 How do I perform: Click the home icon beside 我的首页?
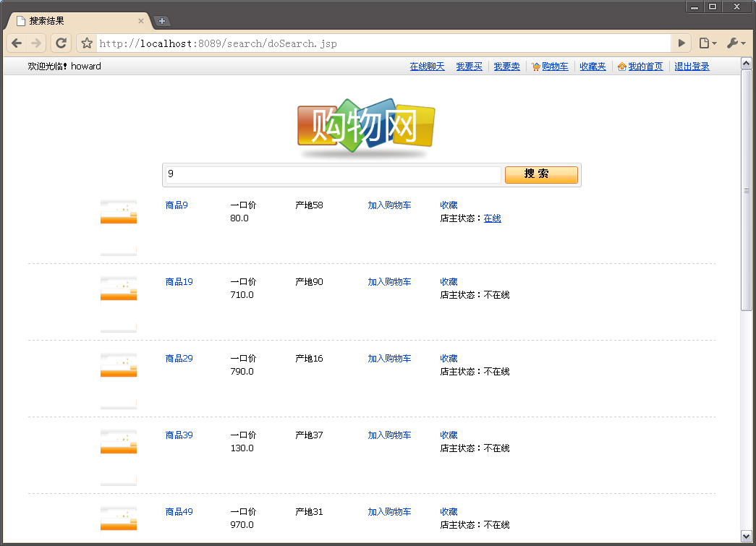click(622, 67)
